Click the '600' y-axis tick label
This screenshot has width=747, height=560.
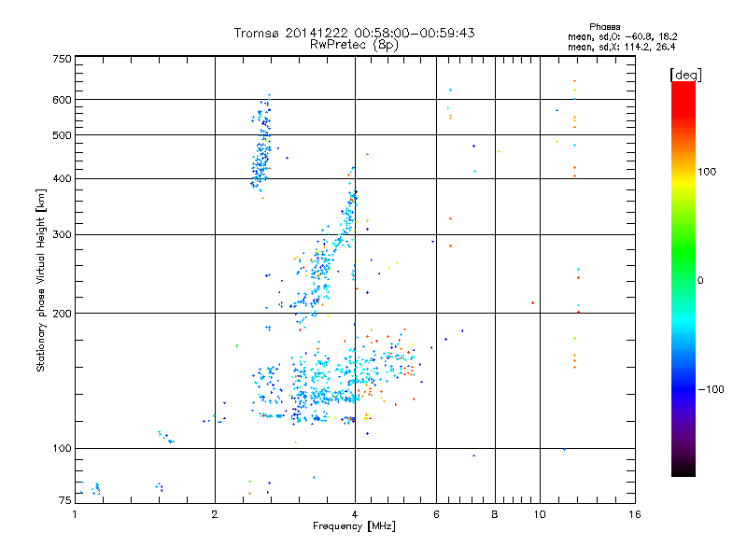(62, 100)
